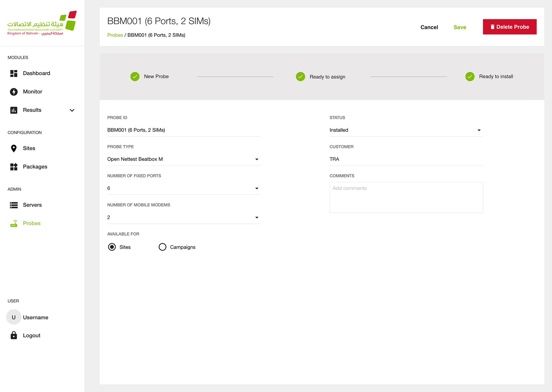Click the green Save button

(460, 27)
